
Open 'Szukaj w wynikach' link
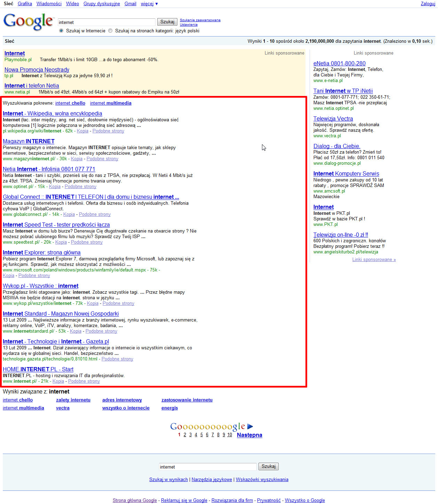pyautogui.click(x=168, y=479)
